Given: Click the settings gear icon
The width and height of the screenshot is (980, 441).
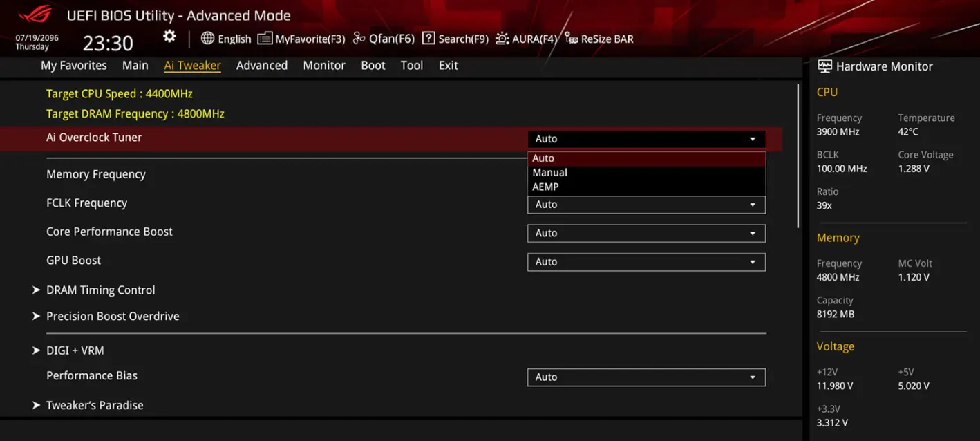Looking at the screenshot, I should [169, 37].
